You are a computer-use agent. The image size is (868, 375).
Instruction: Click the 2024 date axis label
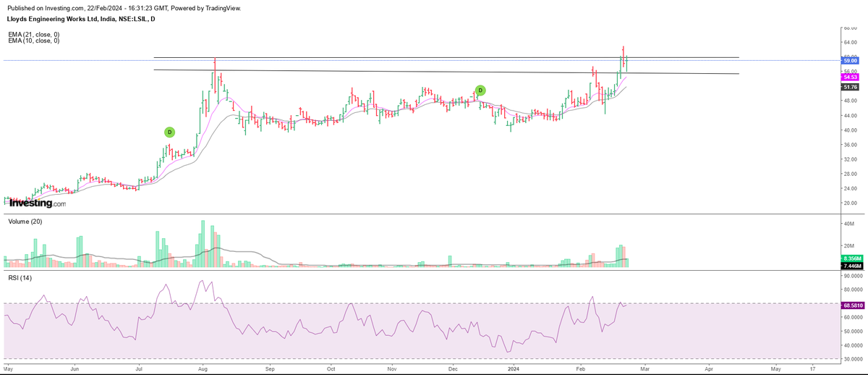point(514,368)
